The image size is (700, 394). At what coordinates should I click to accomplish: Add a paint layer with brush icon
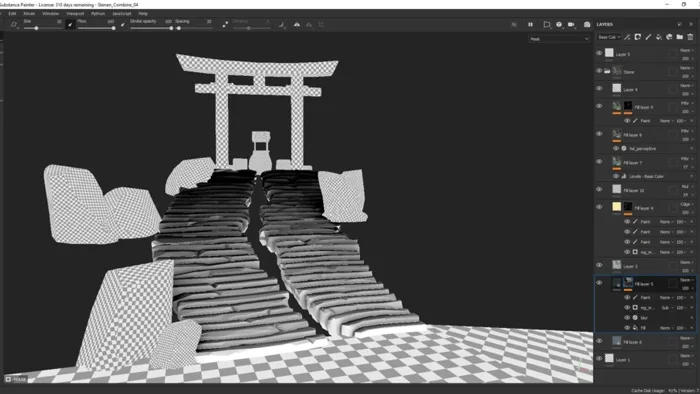(x=648, y=37)
